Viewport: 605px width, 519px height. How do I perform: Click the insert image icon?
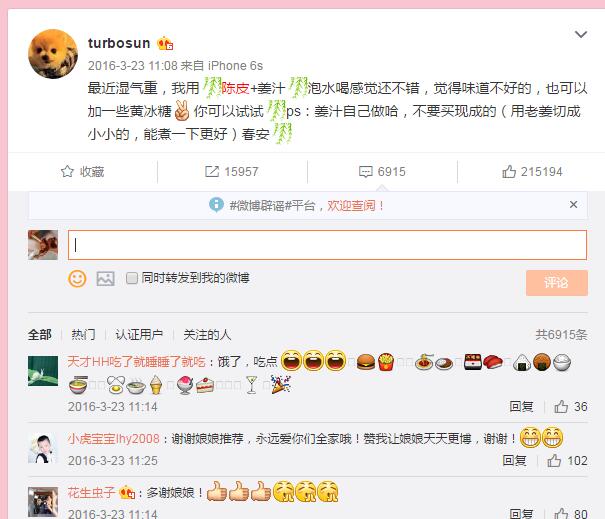tap(105, 278)
